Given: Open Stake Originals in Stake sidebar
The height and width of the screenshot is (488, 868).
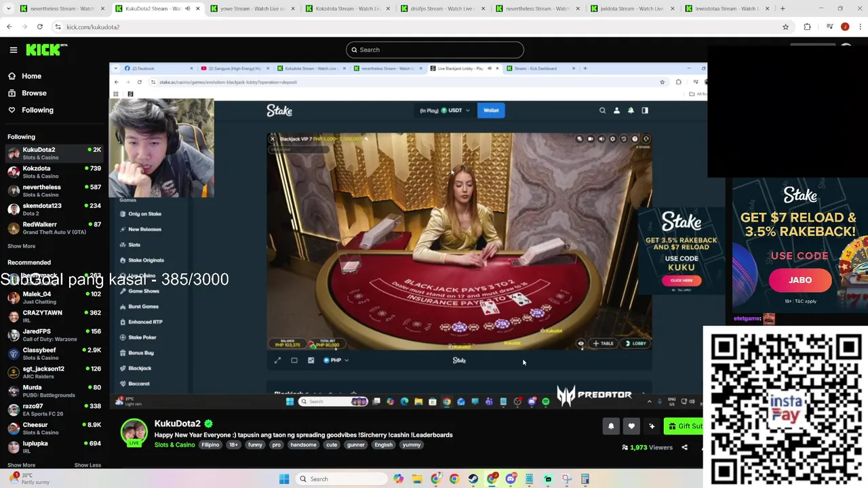Looking at the screenshot, I should click(x=146, y=260).
